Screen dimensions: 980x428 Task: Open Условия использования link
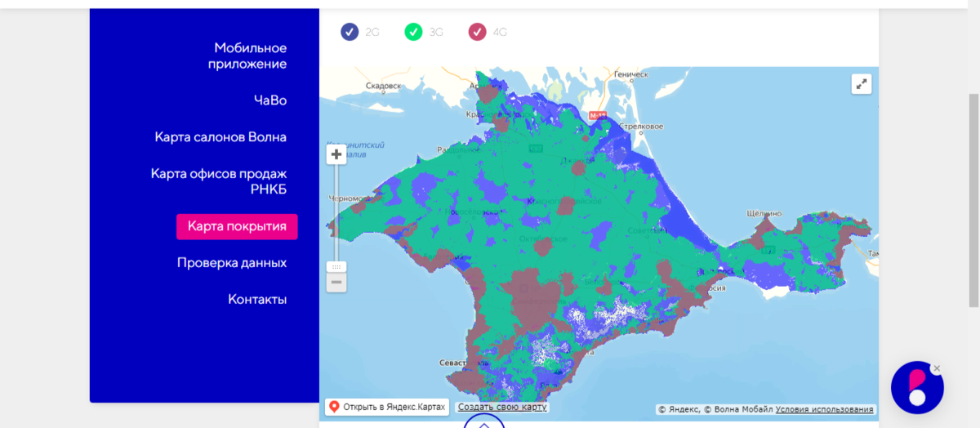(825, 409)
